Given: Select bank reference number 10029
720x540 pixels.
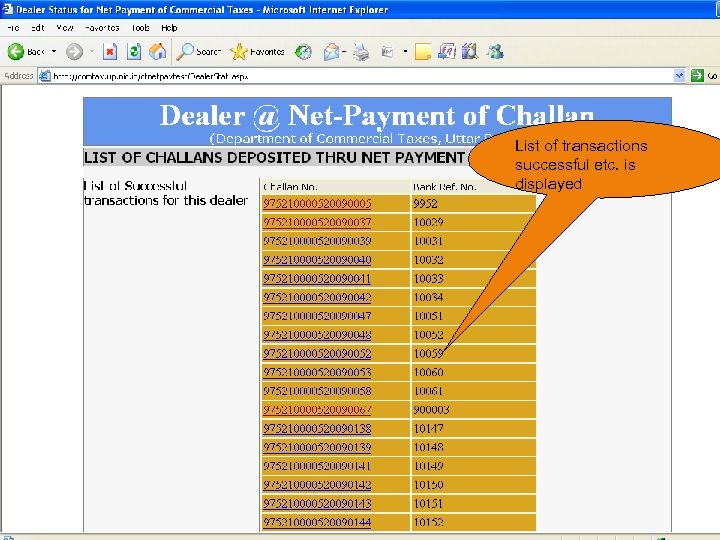Looking at the screenshot, I should coord(428,222).
